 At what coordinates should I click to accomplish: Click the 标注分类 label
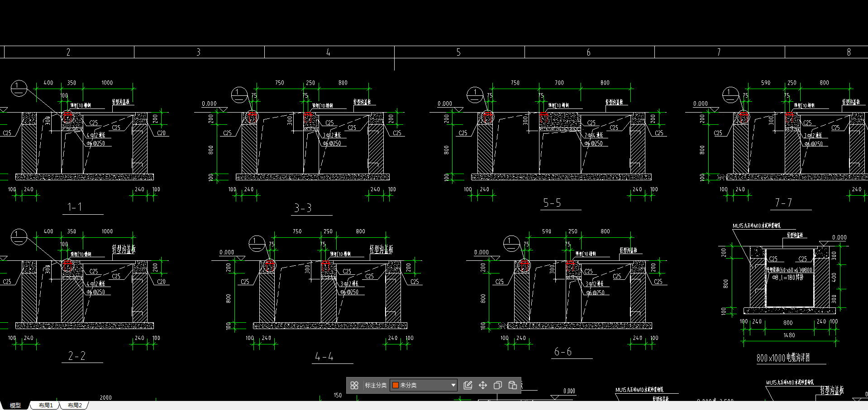tap(376, 385)
